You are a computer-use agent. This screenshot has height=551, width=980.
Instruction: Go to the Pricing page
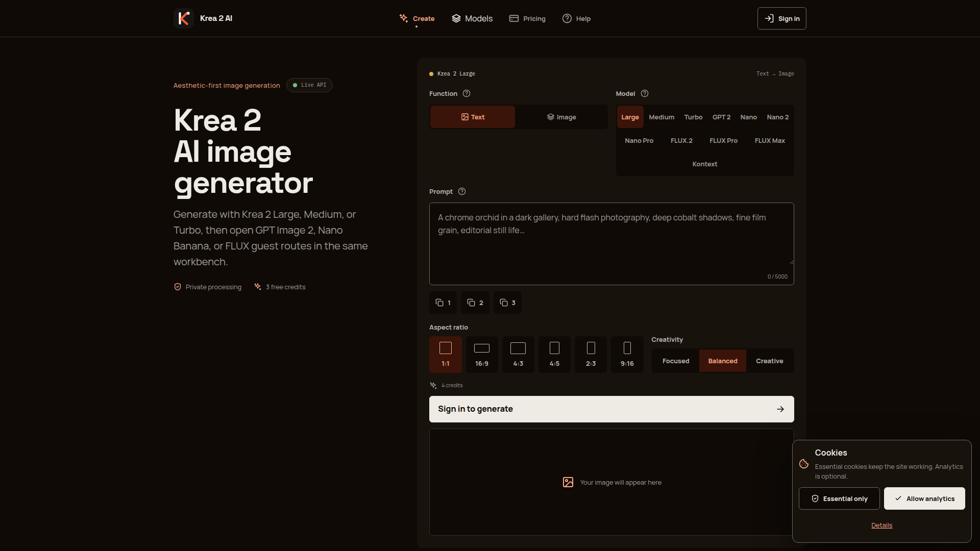coord(527,18)
